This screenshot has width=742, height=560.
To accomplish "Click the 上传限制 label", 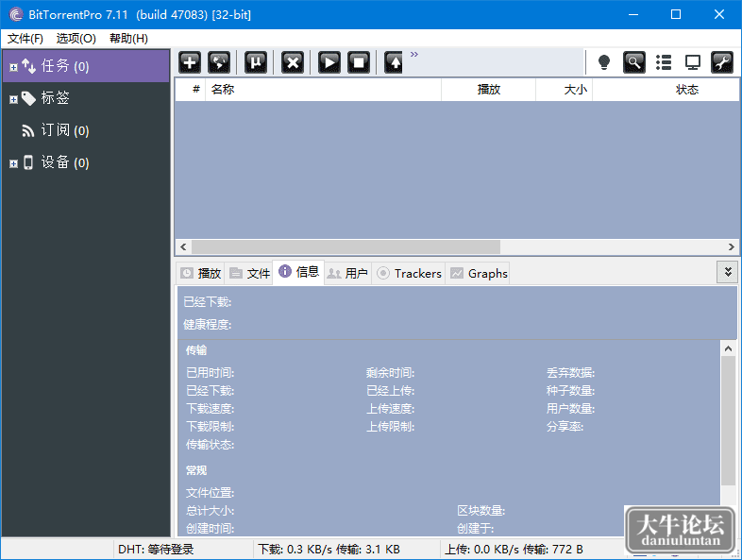I will [x=391, y=427].
